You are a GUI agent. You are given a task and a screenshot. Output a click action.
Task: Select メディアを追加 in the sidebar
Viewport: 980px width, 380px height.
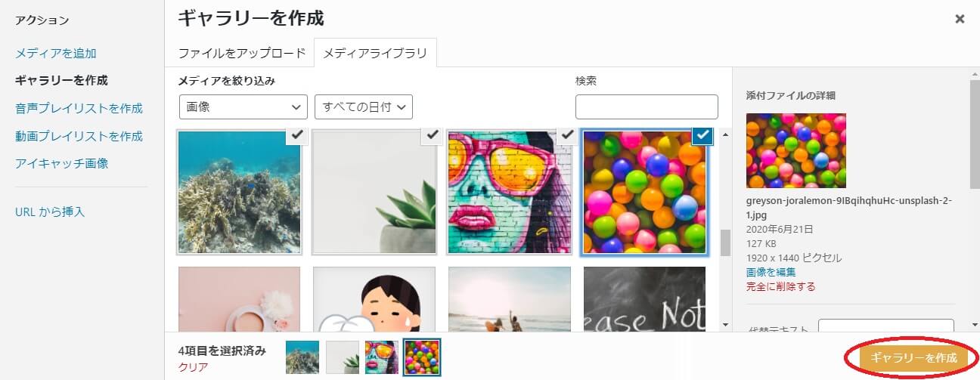[x=56, y=54]
